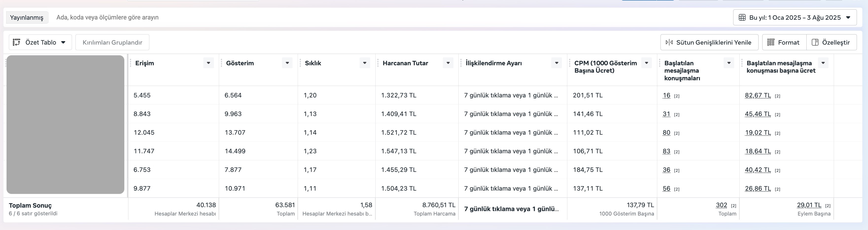Click cost per conversation 26,86 TL
Viewport: 868px width, 230px height.
758,189
